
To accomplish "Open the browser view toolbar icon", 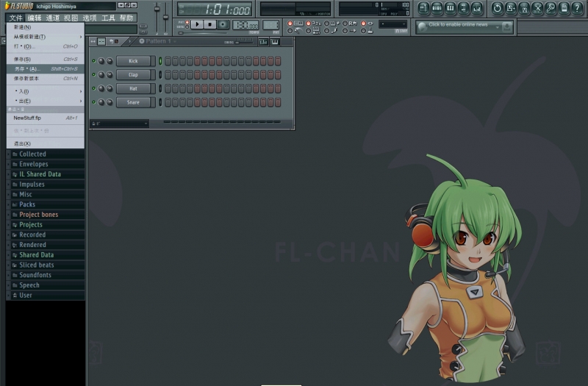I will [x=463, y=8].
